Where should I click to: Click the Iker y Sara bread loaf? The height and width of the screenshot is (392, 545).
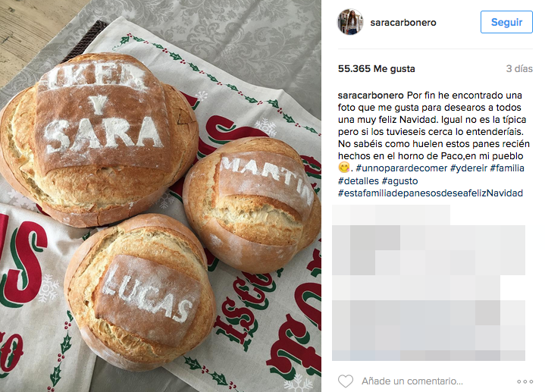(99, 139)
